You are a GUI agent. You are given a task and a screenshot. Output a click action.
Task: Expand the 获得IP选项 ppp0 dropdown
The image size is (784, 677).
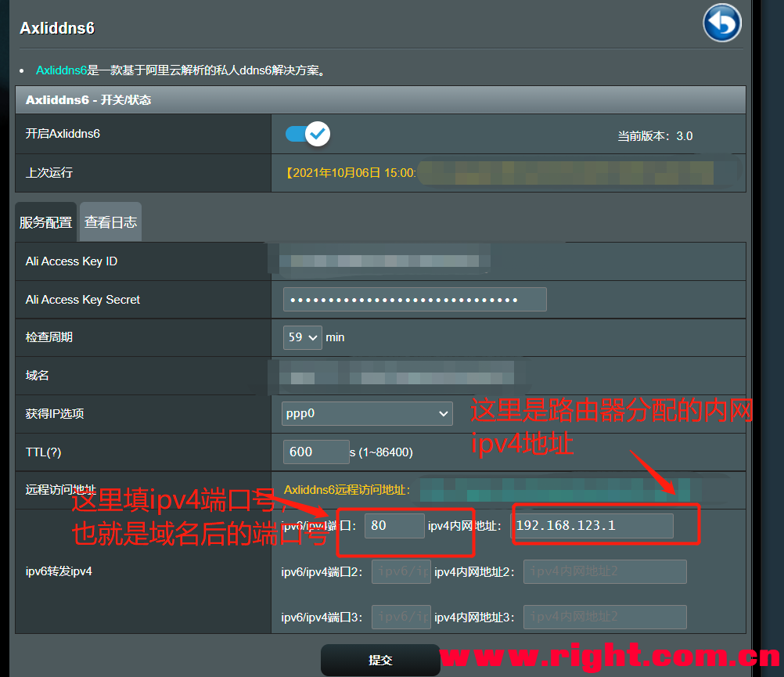[x=367, y=413]
